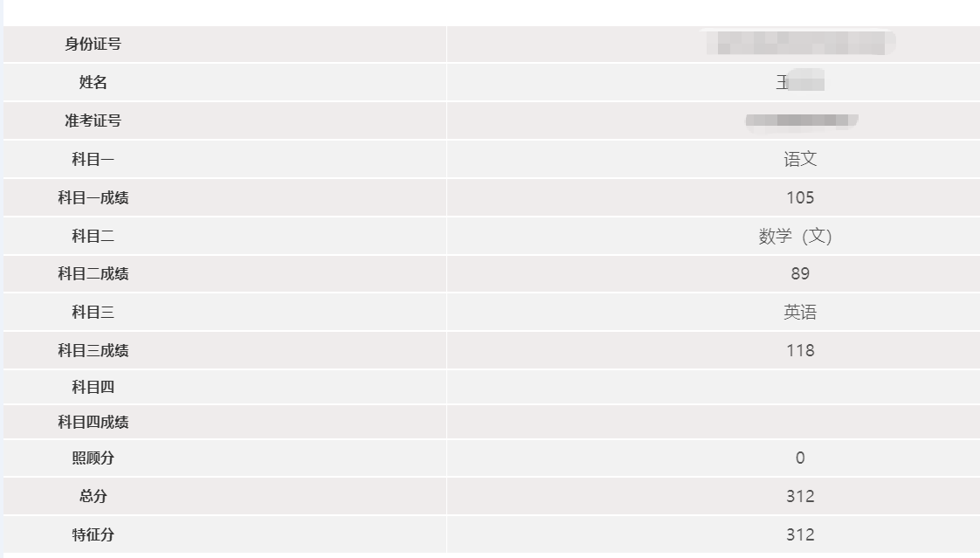Click the 照顾分 label cell
The image size is (980, 558).
point(93,458)
